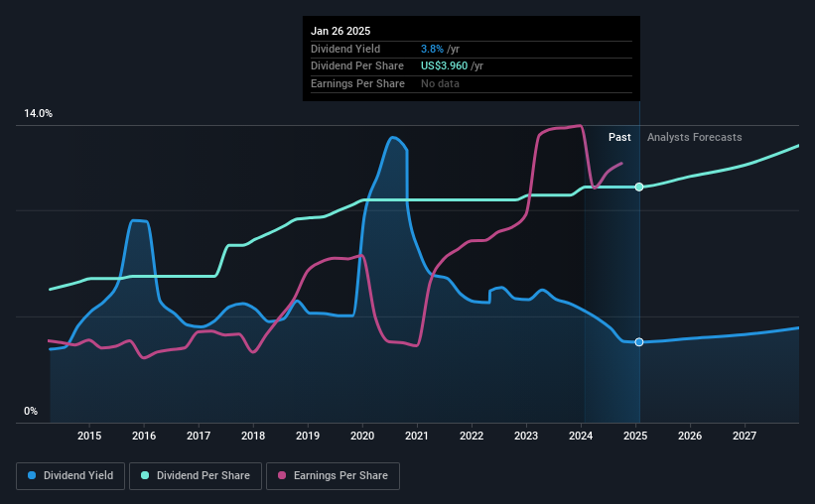Click the 14.0% y-axis label
This screenshot has height=504, width=815.
coord(38,114)
